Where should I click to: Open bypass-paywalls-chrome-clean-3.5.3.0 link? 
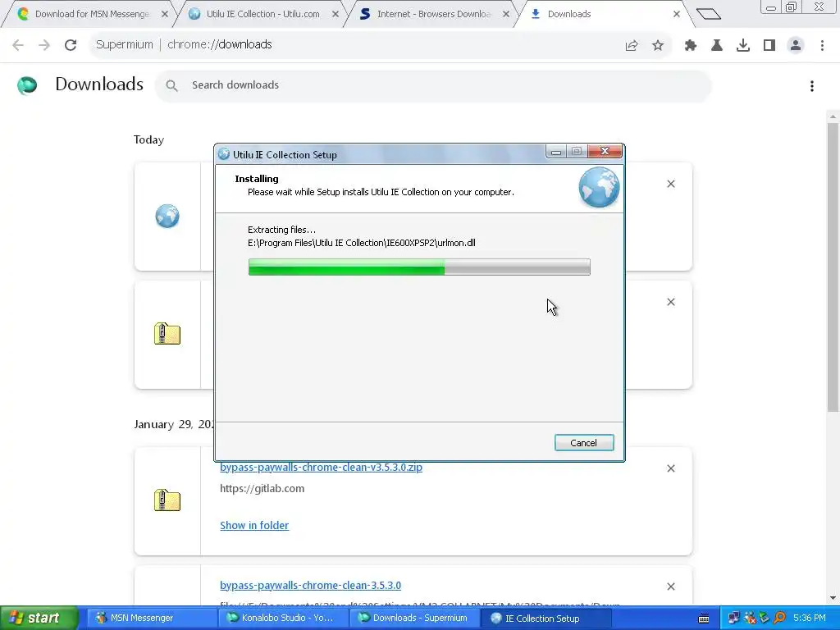point(310,586)
